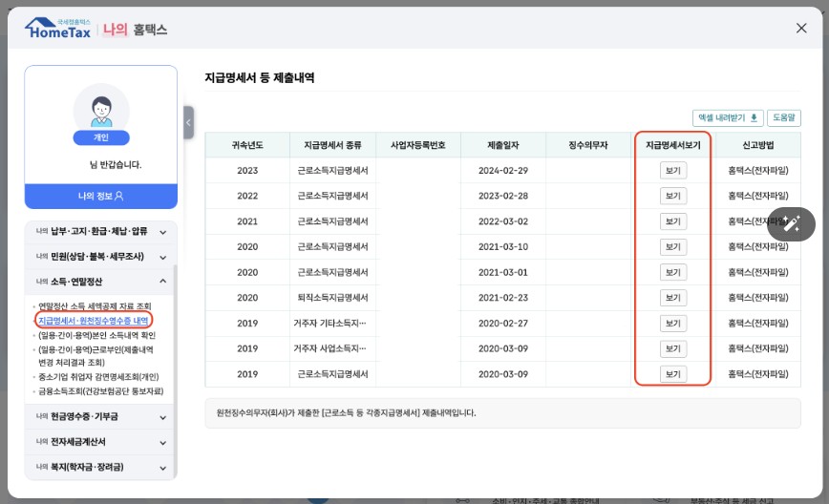Open 금융소득조회(건강보험공단 통보자료)
829x504 pixels.
[101, 391]
